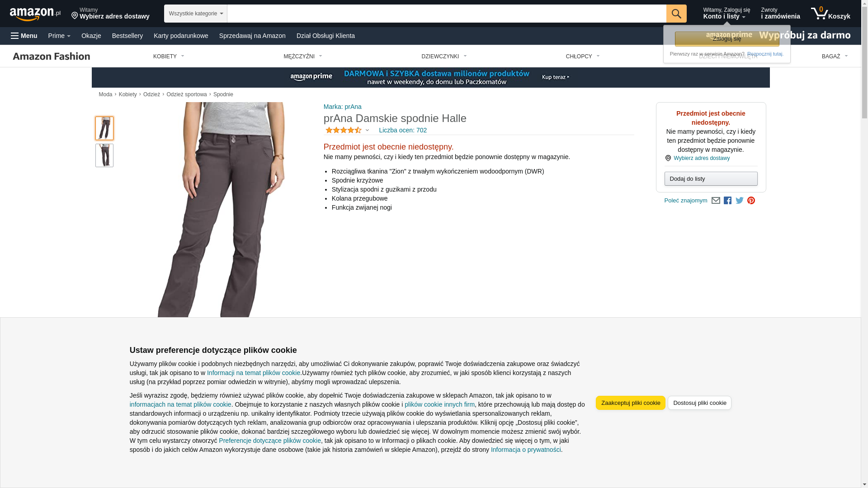Viewport: 868px width, 488px height.
Task: Click the search magnifier button
Action: 676,14
